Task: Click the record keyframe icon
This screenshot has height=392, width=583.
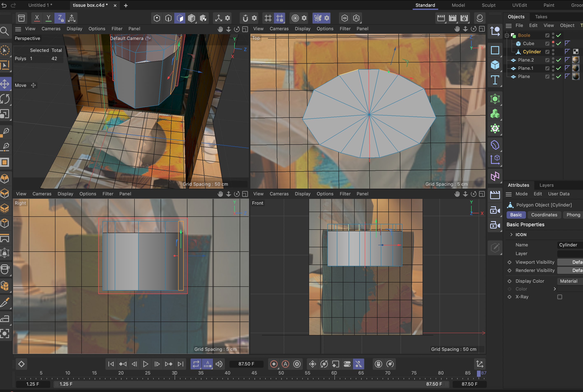Action: point(274,364)
